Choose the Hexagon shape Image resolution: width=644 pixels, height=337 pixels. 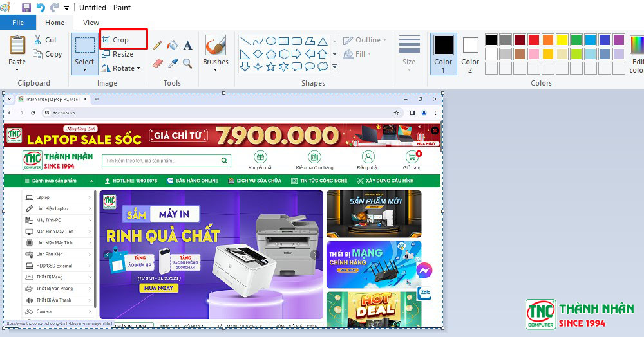point(284,54)
